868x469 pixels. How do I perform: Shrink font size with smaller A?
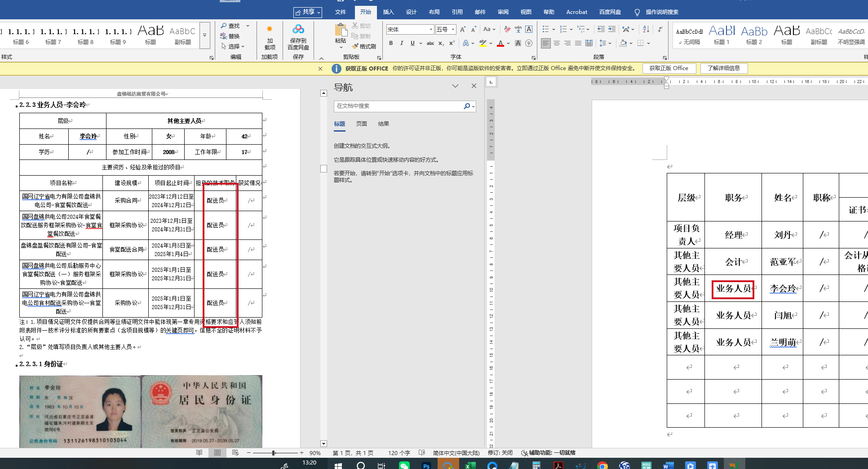tap(474, 30)
